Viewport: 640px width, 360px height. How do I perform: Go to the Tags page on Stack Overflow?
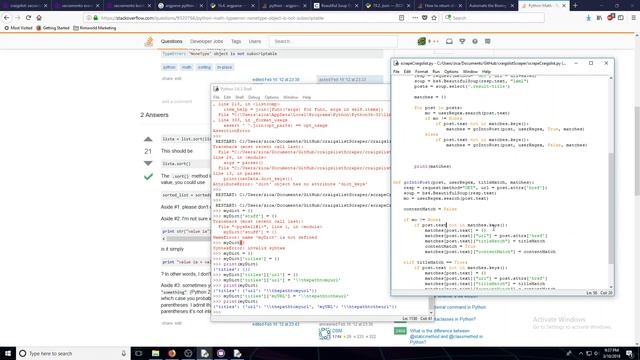pyautogui.click(x=236, y=41)
